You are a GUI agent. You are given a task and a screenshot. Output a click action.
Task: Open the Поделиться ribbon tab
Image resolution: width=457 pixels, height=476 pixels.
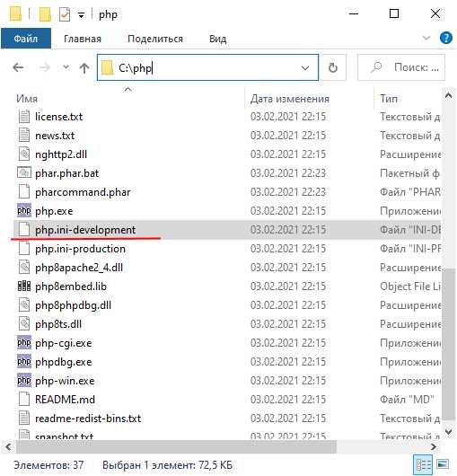click(155, 39)
